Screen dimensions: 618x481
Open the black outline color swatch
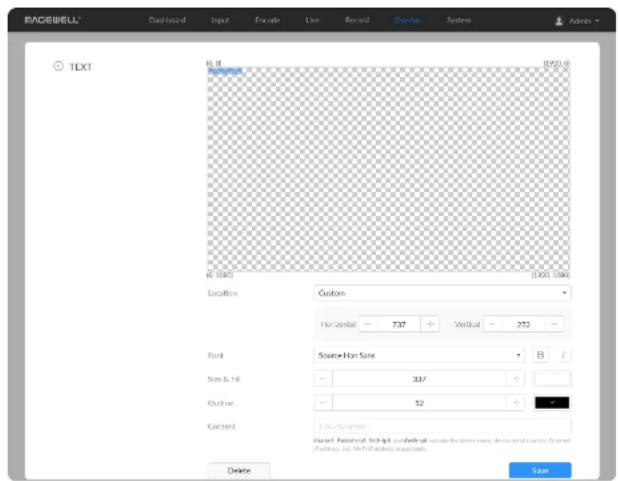pyautogui.click(x=552, y=403)
